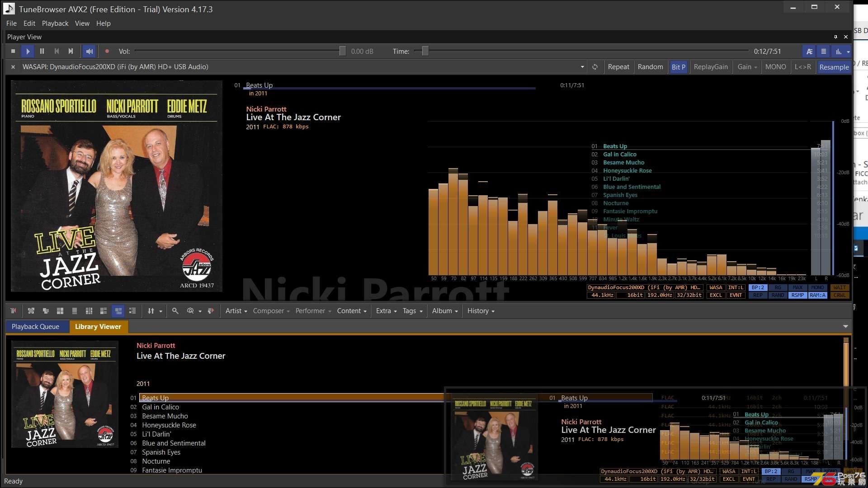Click the red record dot icon

pos(107,52)
